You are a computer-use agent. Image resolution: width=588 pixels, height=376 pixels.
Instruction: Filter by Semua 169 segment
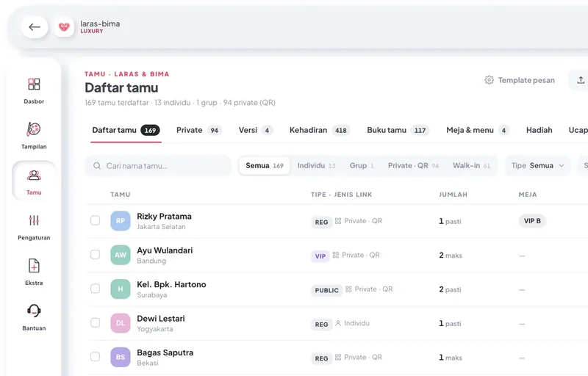point(265,165)
